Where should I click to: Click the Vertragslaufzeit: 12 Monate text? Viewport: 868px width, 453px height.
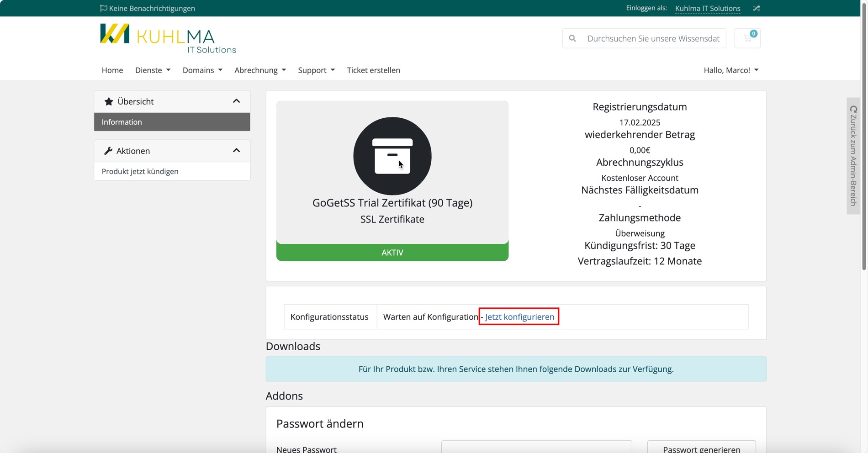click(x=640, y=261)
